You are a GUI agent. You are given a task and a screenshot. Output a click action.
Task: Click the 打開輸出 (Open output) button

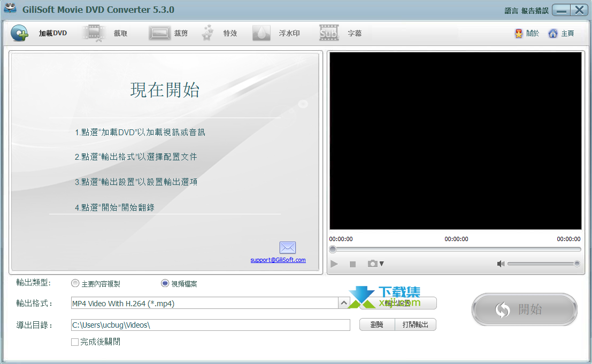coord(416,324)
